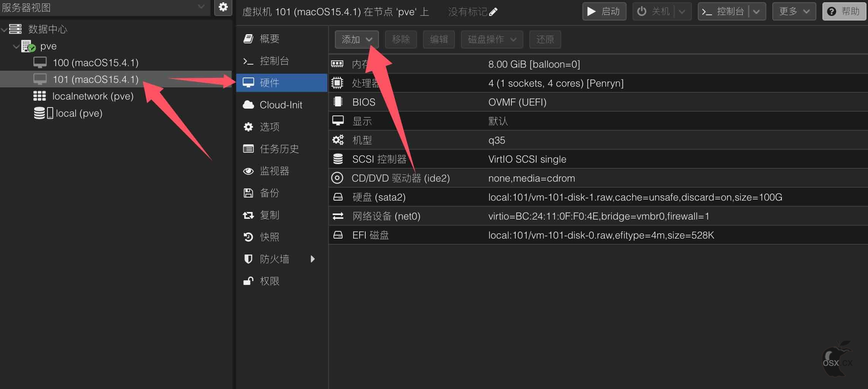Image resolution: width=868 pixels, height=389 pixels.
Task: Click the 移除 remove button
Action: 401,40
